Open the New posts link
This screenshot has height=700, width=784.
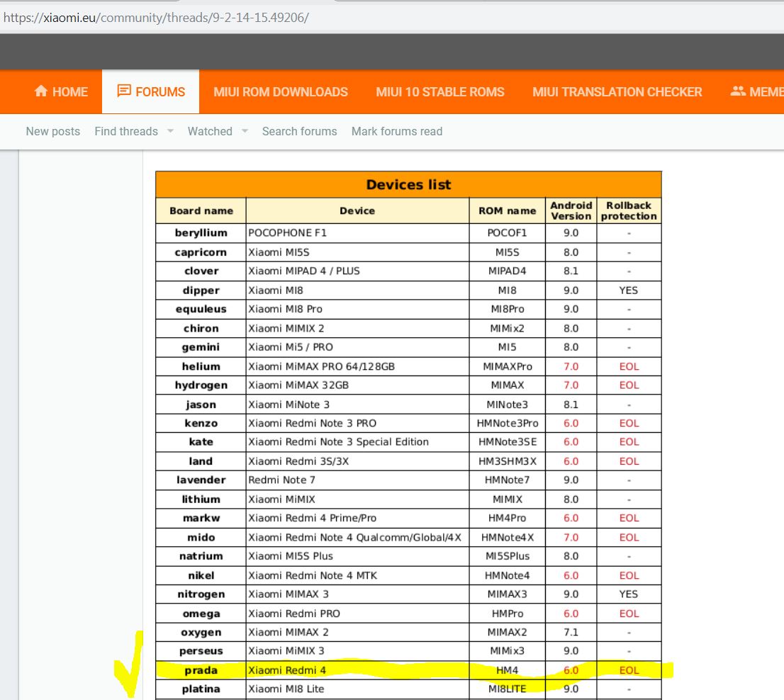(x=53, y=131)
